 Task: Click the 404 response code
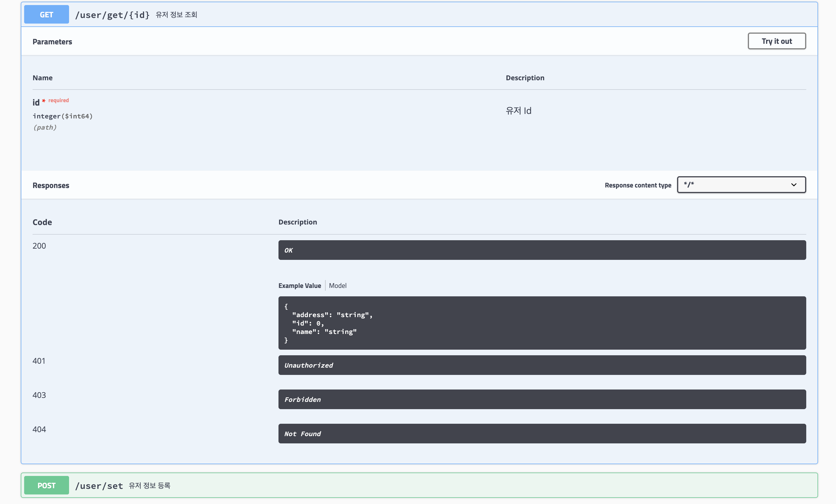click(39, 429)
